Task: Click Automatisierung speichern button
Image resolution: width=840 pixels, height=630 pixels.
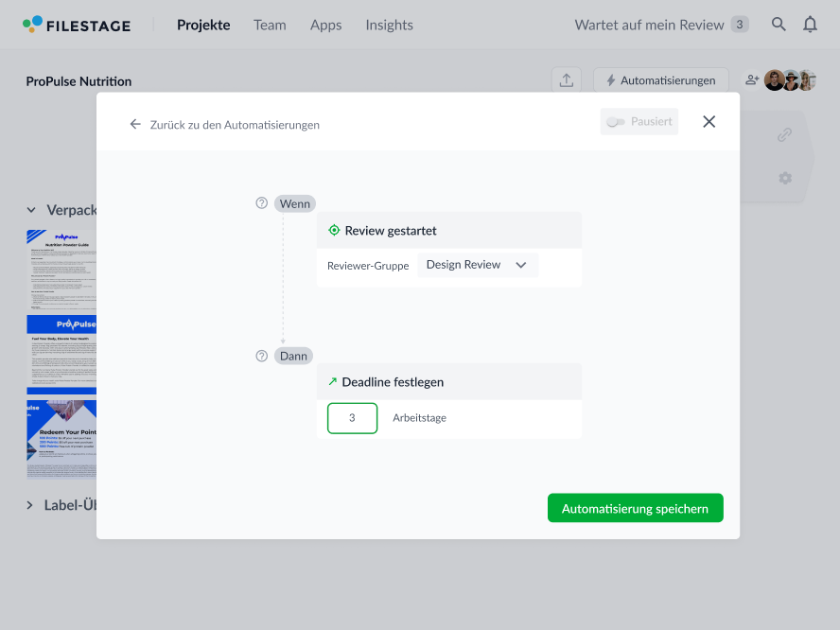Action: coord(635,508)
